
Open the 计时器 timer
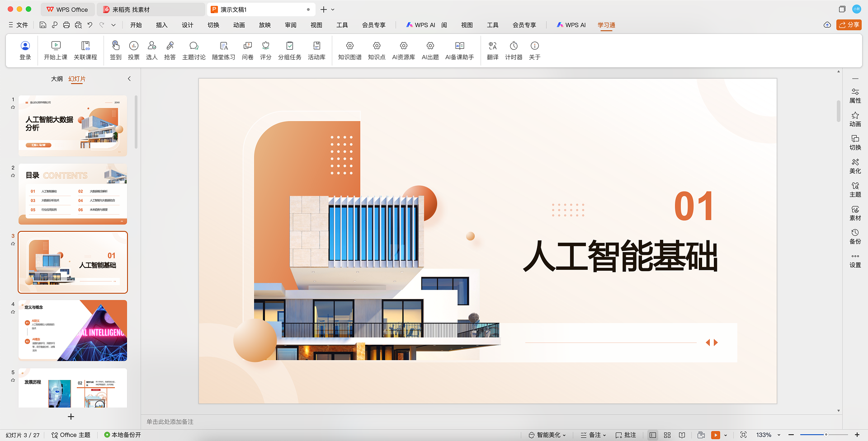click(514, 50)
